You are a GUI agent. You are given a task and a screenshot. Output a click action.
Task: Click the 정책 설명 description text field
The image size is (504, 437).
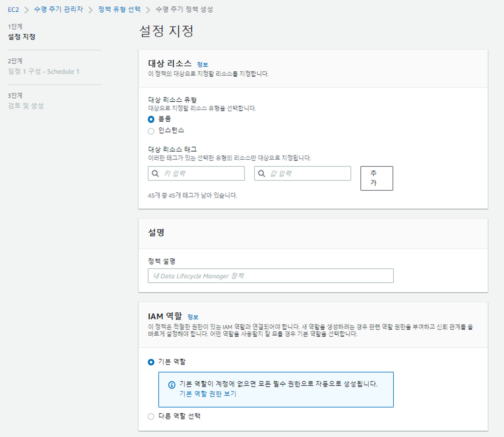(x=270, y=276)
